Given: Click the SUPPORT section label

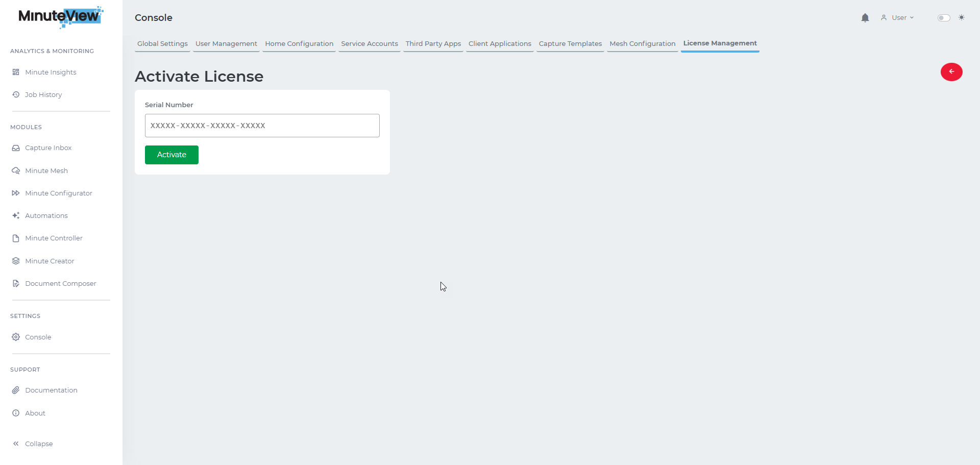Looking at the screenshot, I should pyautogui.click(x=25, y=370).
